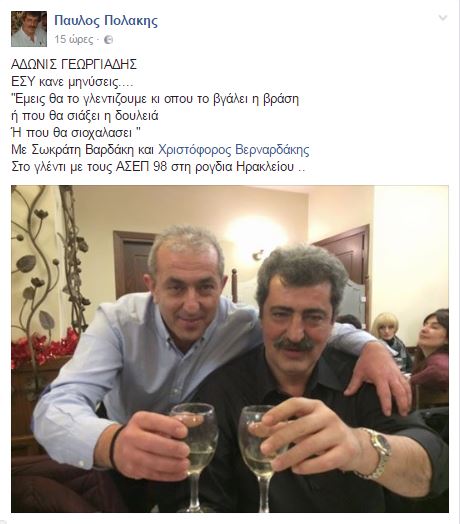Click the silver wristwatch in the photo
This screenshot has height=524, width=460.
(x=377, y=453)
